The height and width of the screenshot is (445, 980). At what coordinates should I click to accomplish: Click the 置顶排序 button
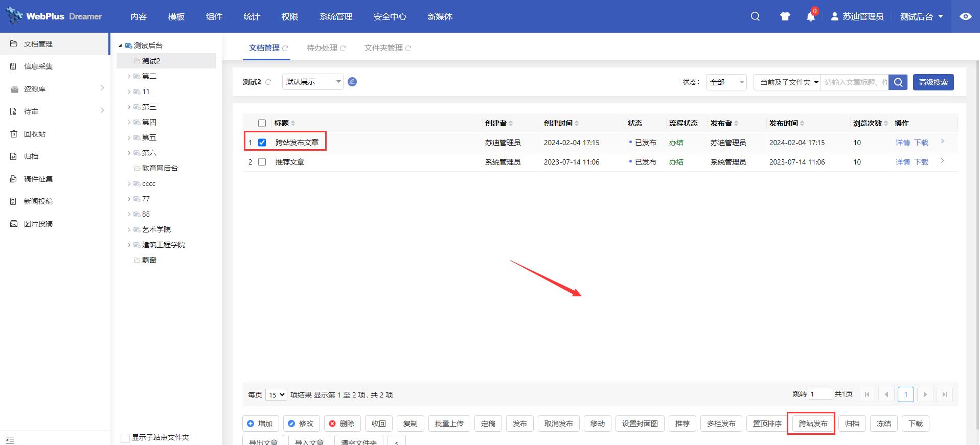(767, 424)
